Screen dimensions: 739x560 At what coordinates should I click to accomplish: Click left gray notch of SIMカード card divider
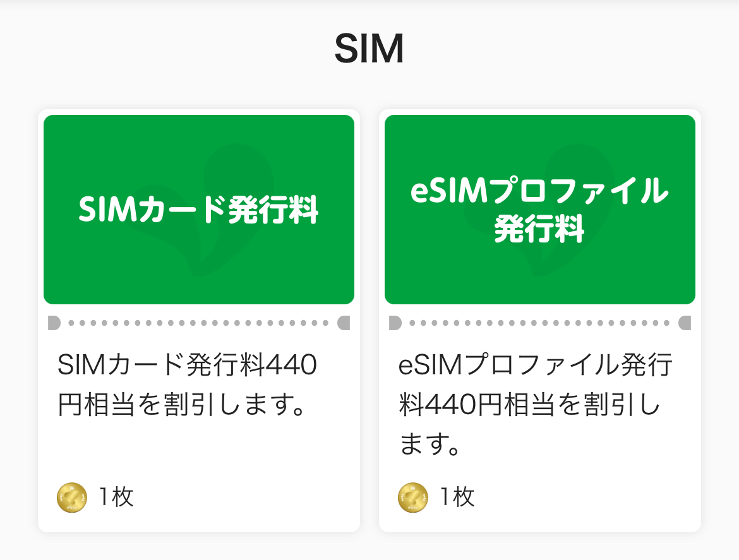point(54,323)
